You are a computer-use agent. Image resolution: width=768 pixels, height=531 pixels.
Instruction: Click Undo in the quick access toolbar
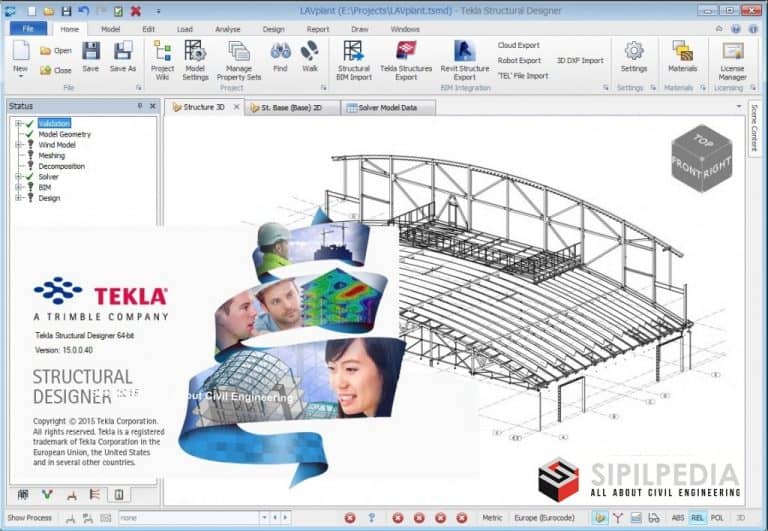83,10
